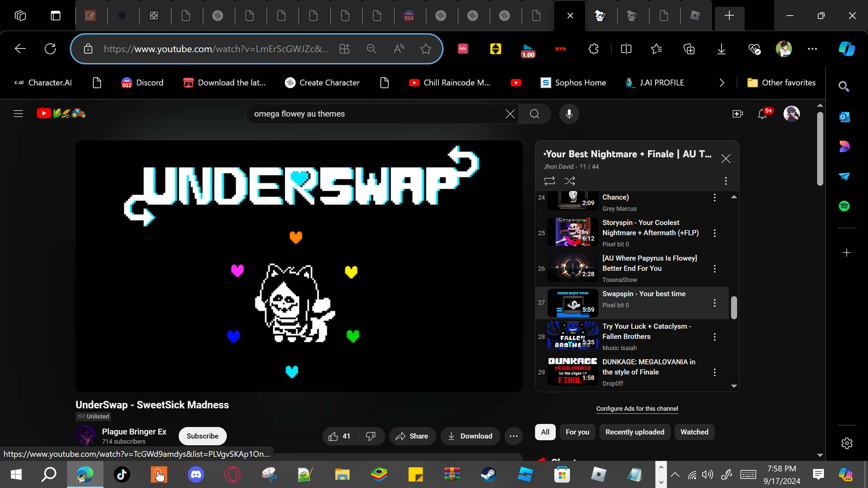Open more actions menu below video
Image resolution: width=868 pixels, height=488 pixels.
(513, 436)
